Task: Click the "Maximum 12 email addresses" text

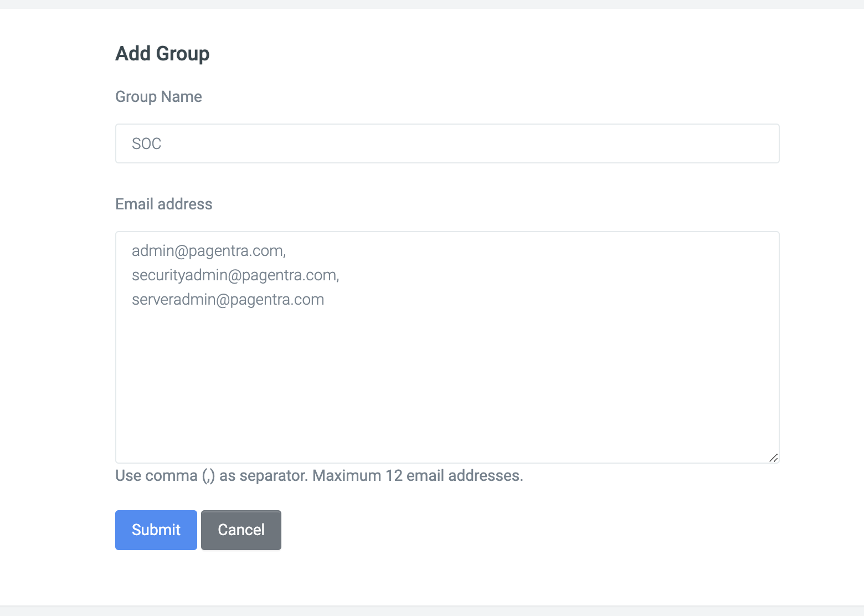Action: [x=418, y=476]
